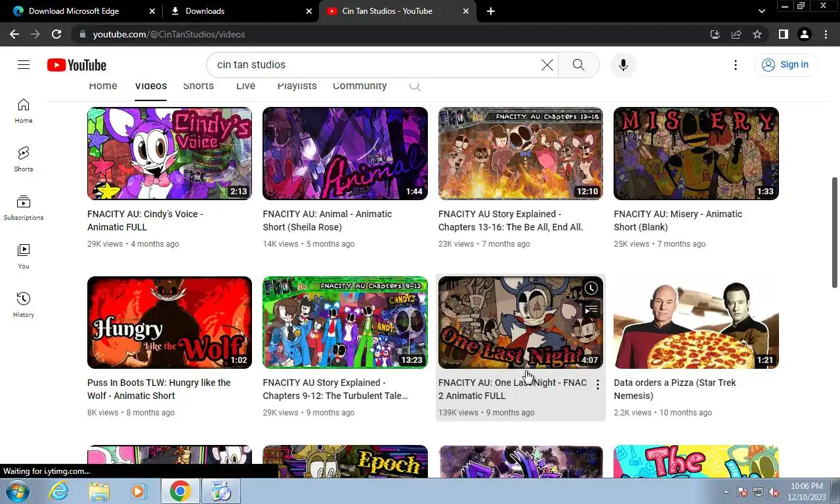Open Misery Animatic Short title link
840x504 pixels.
(x=678, y=220)
